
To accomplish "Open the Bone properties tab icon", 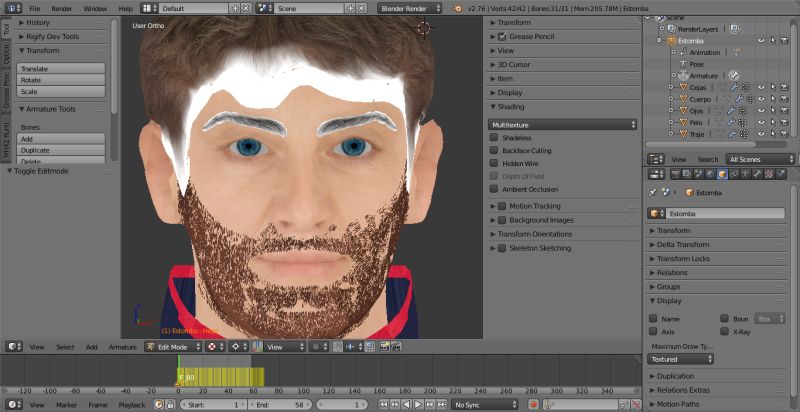I will pyautogui.click(x=757, y=174).
